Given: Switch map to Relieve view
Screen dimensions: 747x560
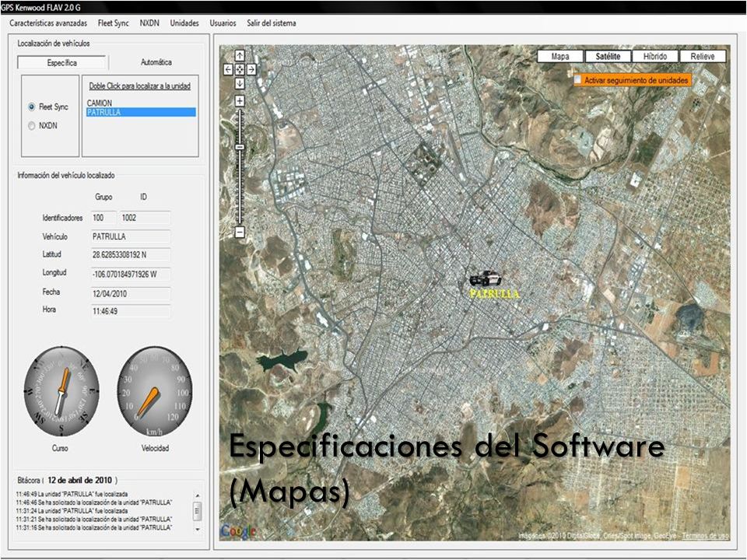Looking at the screenshot, I should (703, 56).
